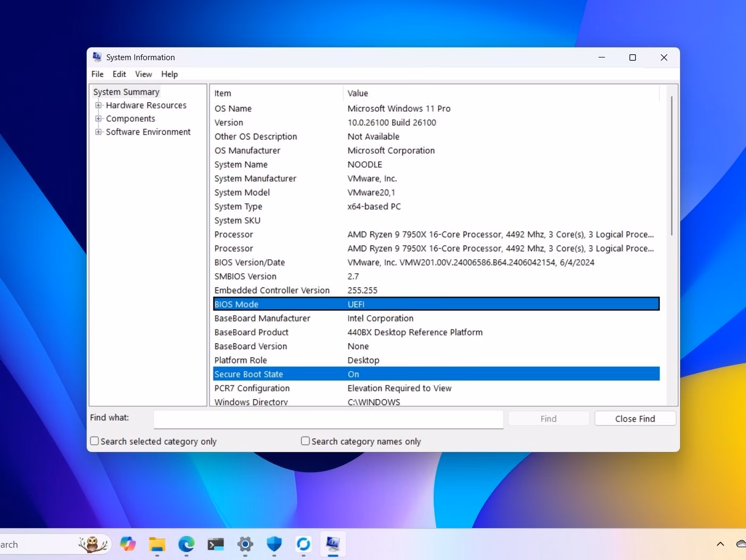Open the File menu

[97, 74]
